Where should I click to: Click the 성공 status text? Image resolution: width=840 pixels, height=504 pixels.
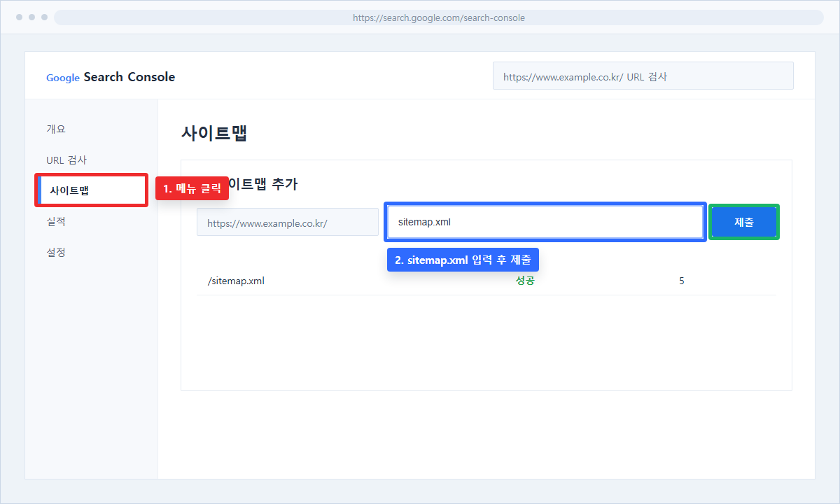[x=525, y=281]
